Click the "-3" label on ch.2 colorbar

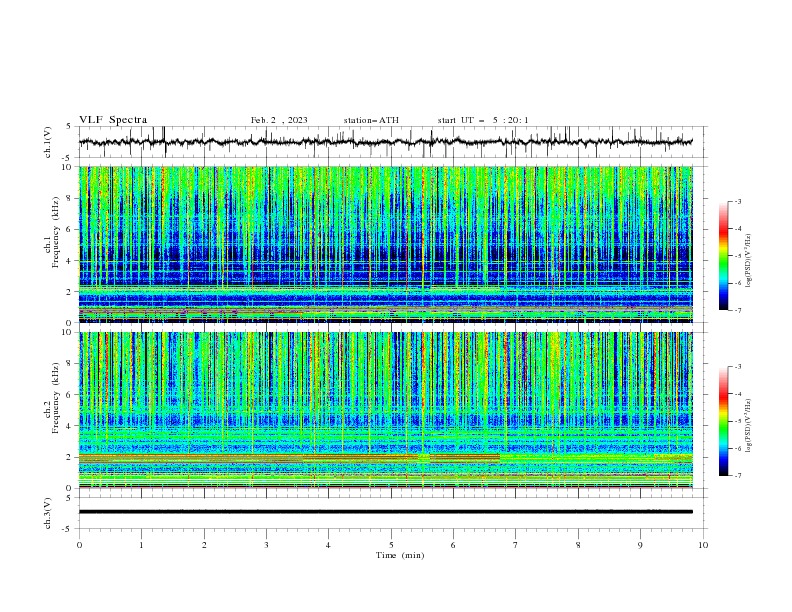point(738,367)
